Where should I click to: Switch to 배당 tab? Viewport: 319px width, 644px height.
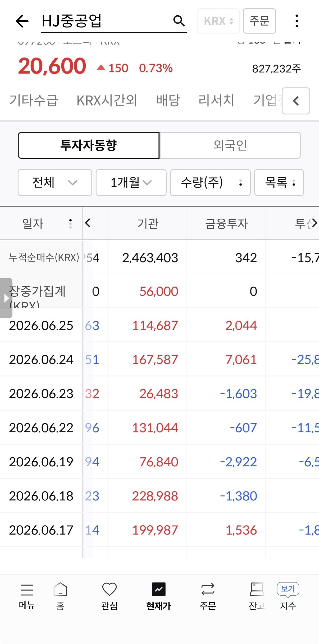tap(168, 100)
